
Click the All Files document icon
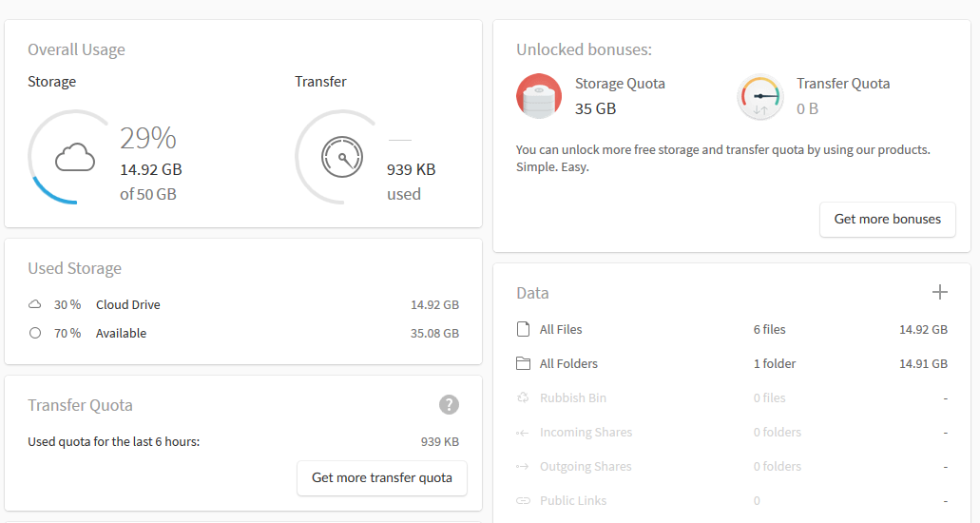523,330
